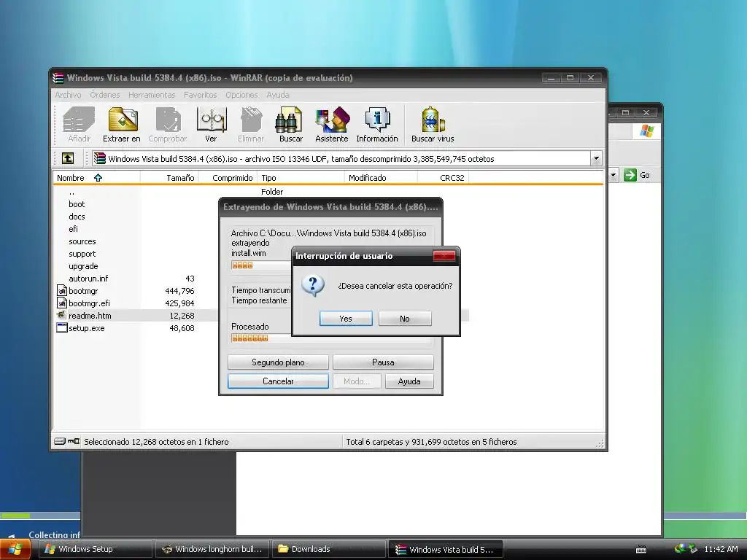Click the keyboard icon in system tray
The height and width of the screenshot is (560, 747).
pos(641,550)
